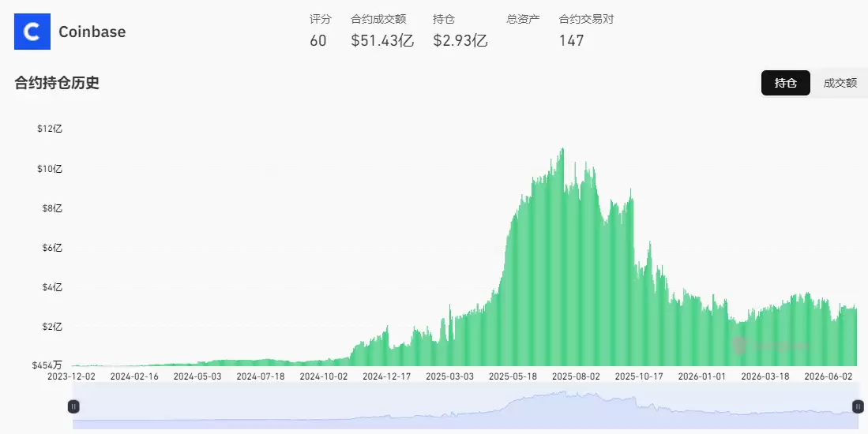Click the 2026-03-18 date label
868x434 pixels.
point(765,376)
